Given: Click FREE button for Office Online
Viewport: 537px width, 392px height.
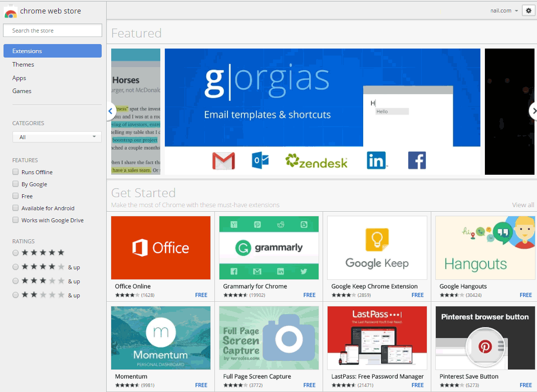Looking at the screenshot, I should click(201, 295).
